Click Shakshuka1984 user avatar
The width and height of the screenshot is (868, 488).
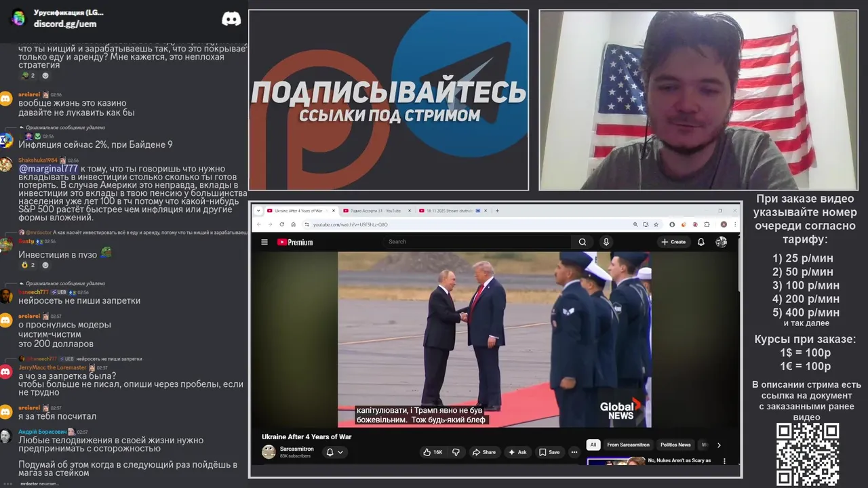pos(6,165)
